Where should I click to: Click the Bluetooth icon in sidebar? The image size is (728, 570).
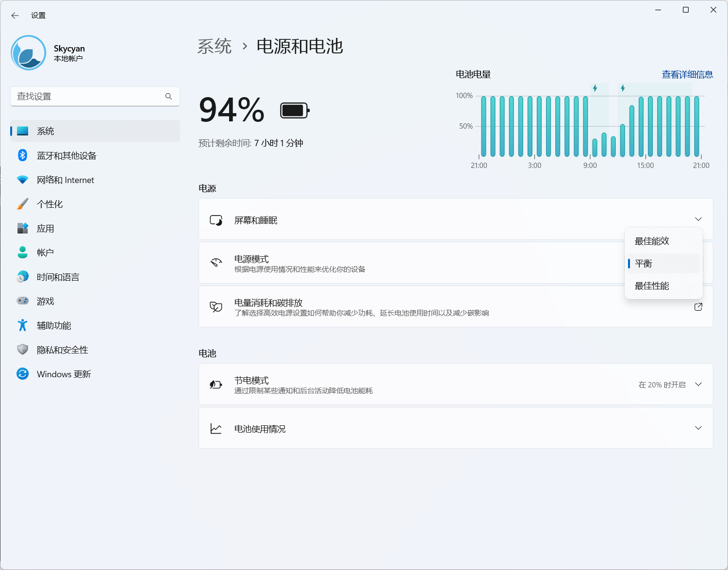[x=23, y=155]
